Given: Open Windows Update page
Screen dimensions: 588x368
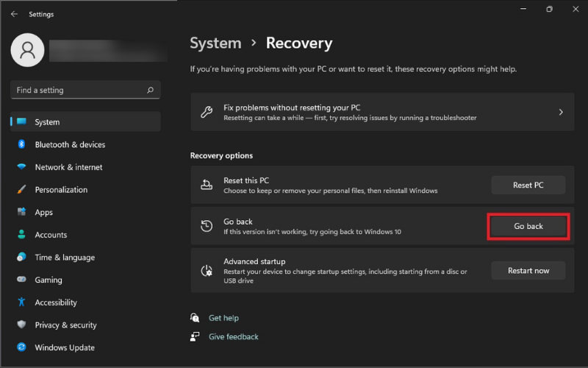Looking at the screenshot, I should [85, 347].
